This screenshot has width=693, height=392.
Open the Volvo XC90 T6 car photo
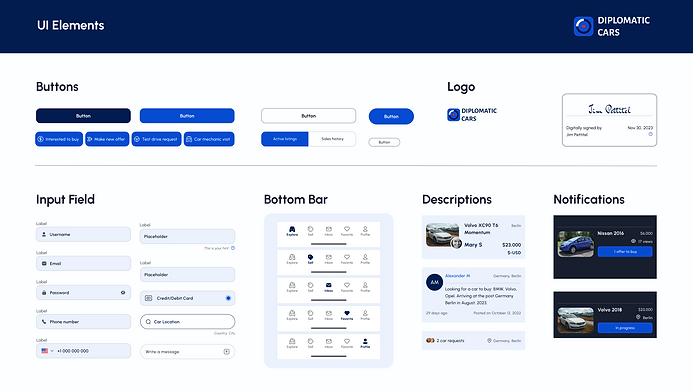442,235
